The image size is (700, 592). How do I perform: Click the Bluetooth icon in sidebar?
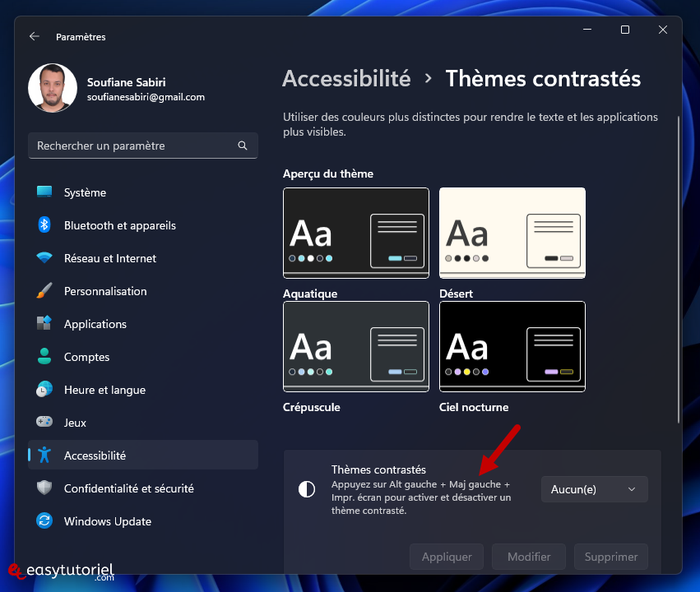point(44,224)
